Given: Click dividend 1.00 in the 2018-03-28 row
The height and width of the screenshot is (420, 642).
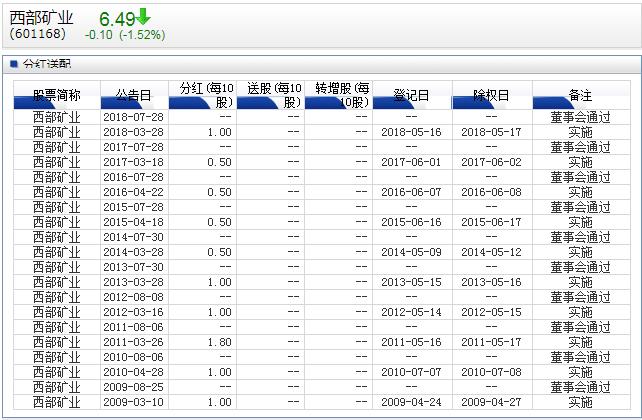Looking at the screenshot, I should [219, 132].
